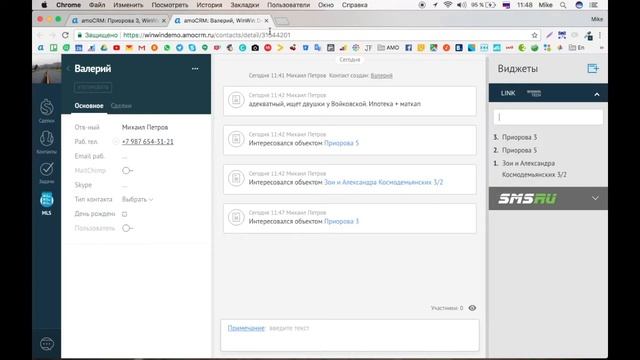Screen dimensions: 640x360
Task: Click the widgets settings icon beside Виджеты
Action: 593,69
